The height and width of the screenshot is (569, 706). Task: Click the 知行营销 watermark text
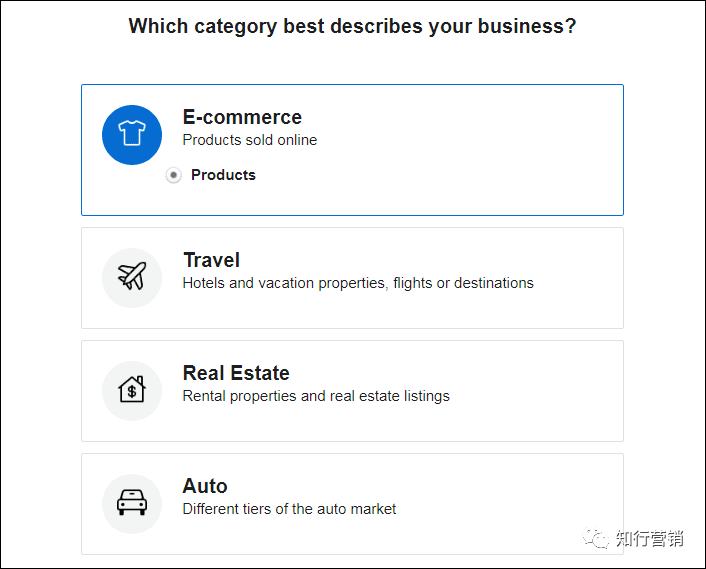tap(649, 538)
